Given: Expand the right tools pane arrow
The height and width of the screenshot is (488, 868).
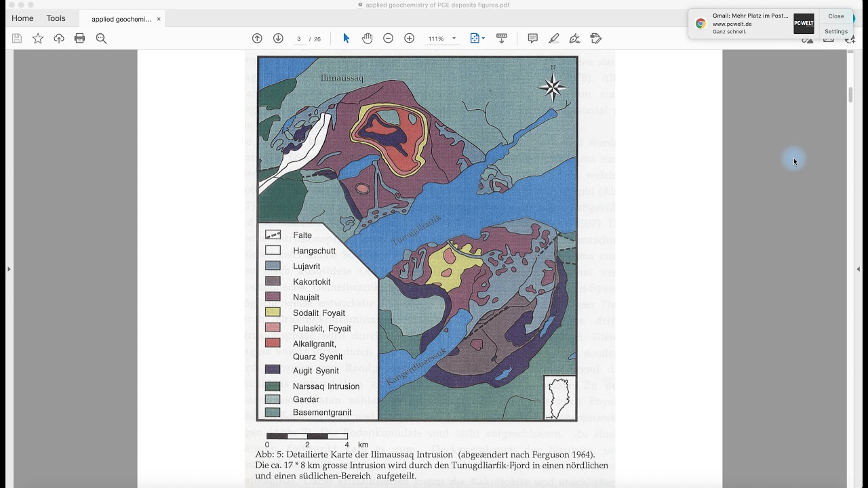Looking at the screenshot, I should point(859,269).
